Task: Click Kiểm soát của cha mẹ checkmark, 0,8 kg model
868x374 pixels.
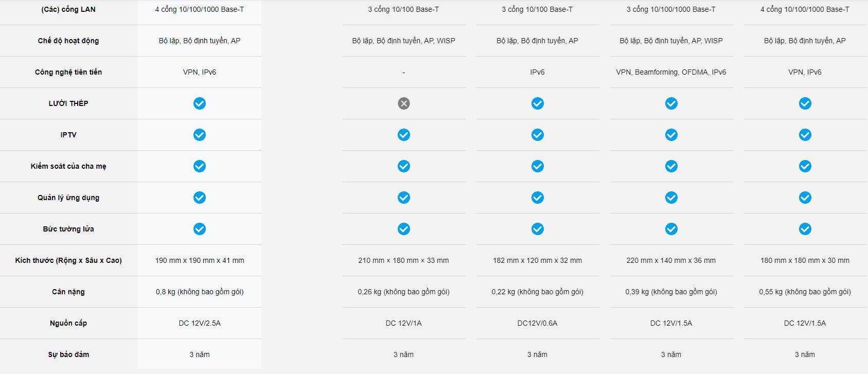Action: click(200, 166)
